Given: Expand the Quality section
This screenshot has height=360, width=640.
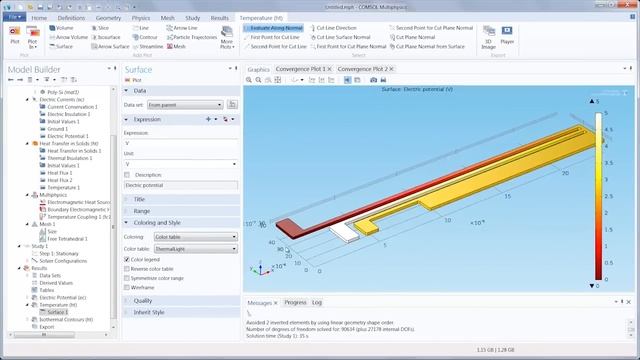Looking at the screenshot, I should pyautogui.click(x=142, y=300).
